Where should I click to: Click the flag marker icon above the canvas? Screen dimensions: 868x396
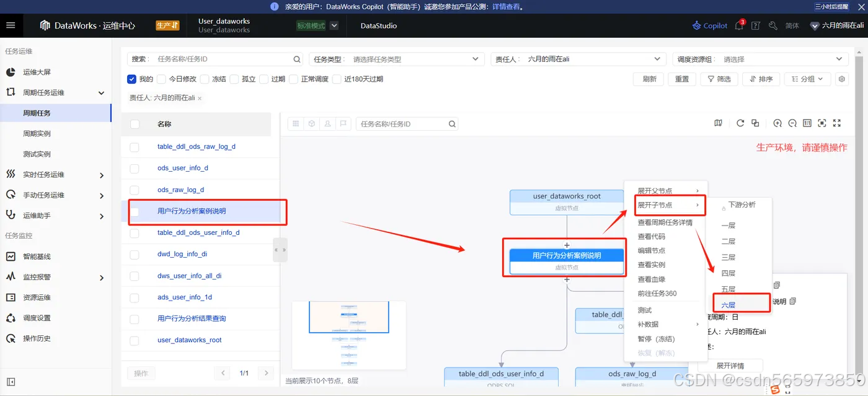pos(342,123)
